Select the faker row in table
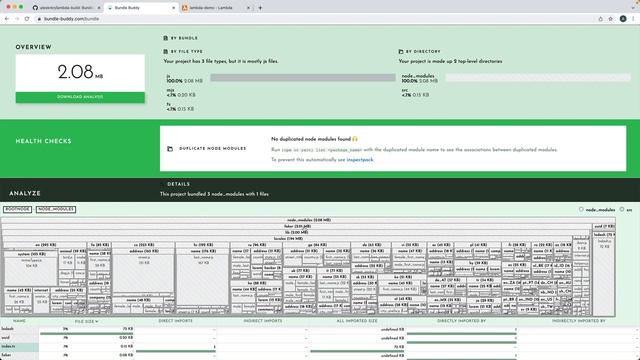Image resolution: width=640 pixels, height=360 pixels. click(x=320, y=356)
